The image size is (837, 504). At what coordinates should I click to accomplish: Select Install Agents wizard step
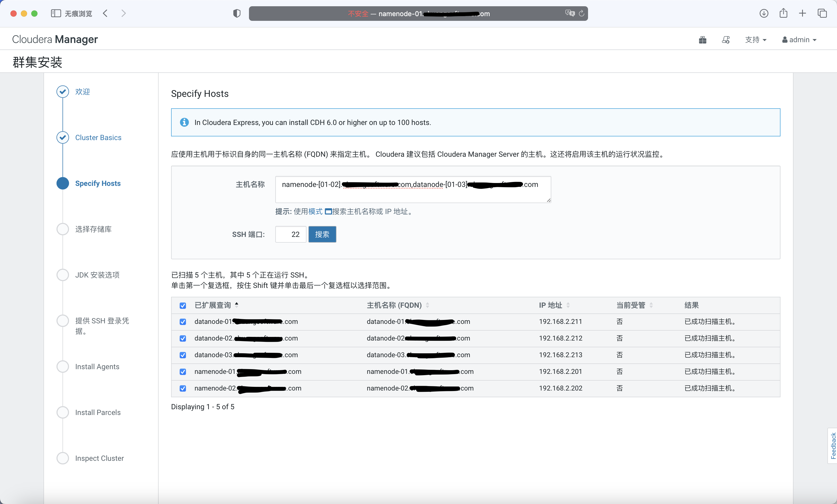click(x=97, y=367)
